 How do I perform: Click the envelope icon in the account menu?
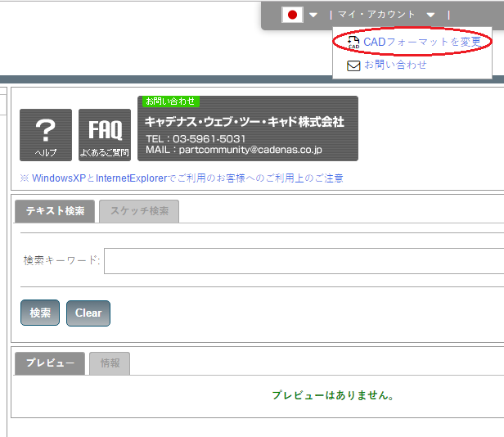pos(353,65)
